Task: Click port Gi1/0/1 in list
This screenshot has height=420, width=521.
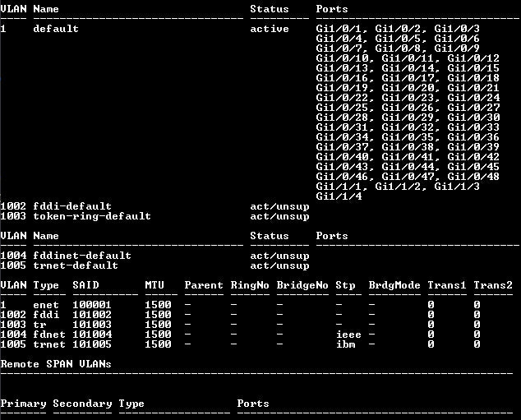Action: (x=339, y=29)
